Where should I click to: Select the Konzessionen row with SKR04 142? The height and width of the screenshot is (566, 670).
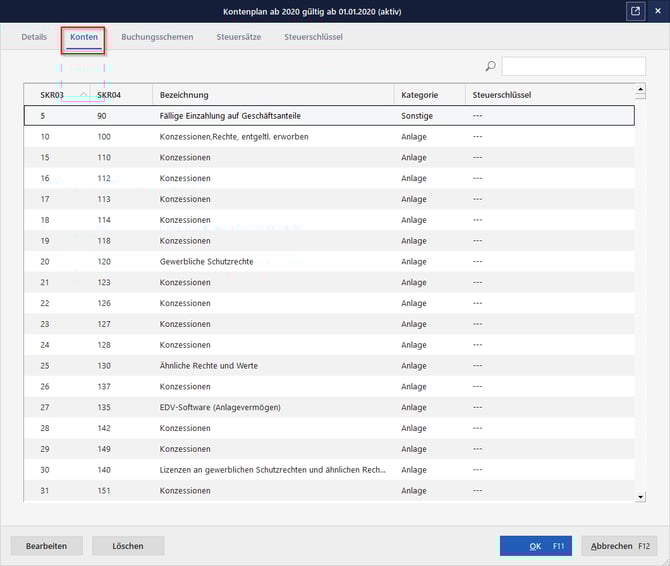pyautogui.click(x=329, y=428)
